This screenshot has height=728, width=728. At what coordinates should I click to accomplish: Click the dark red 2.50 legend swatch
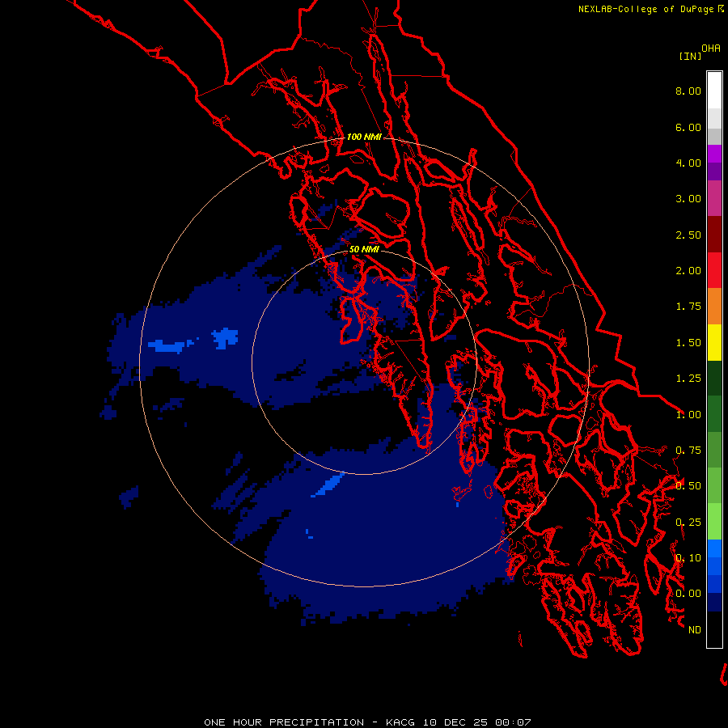tap(714, 235)
